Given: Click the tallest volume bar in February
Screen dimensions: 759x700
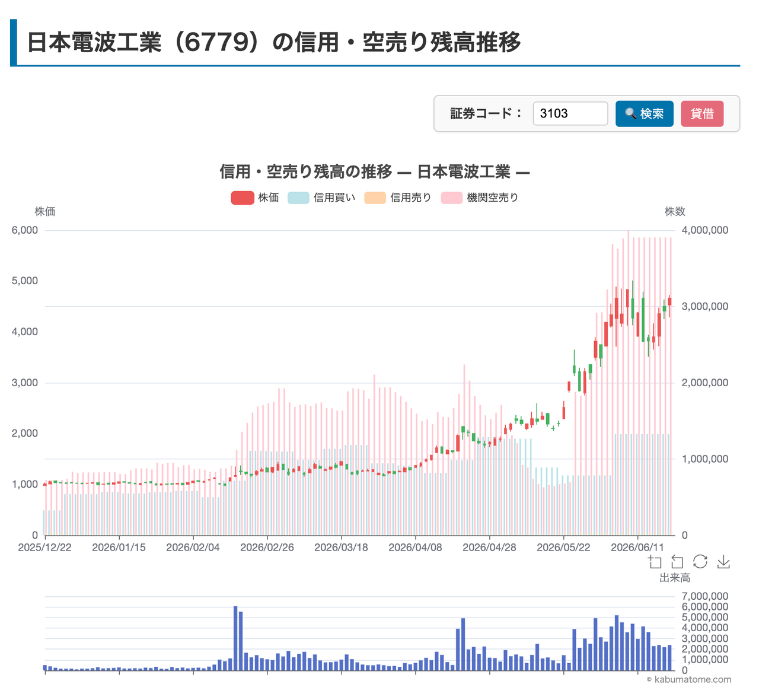Looking at the screenshot, I should click(x=235, y=638).
